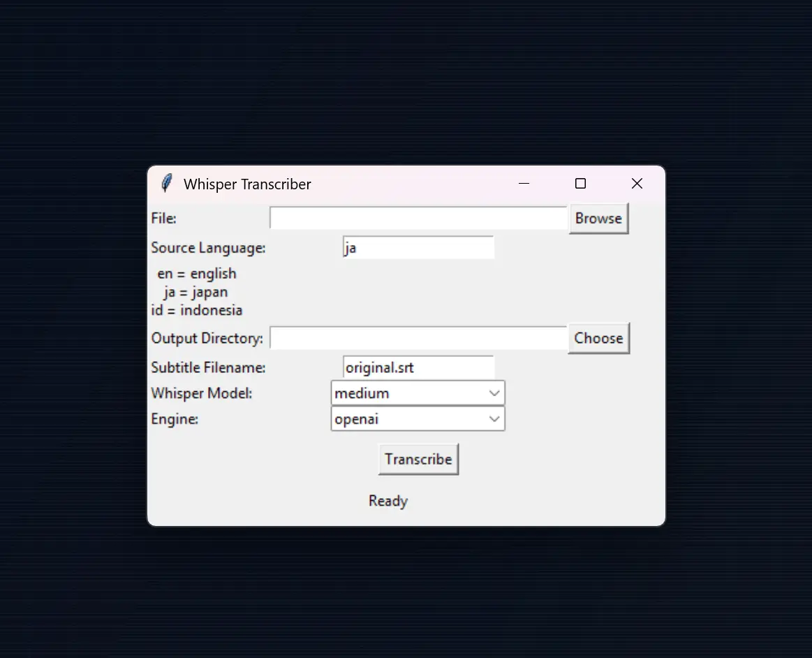Image resolution: width=812 pixels, height=658 pixels.
Task: Click the Output Directory input field
Action: click(418, 338)
